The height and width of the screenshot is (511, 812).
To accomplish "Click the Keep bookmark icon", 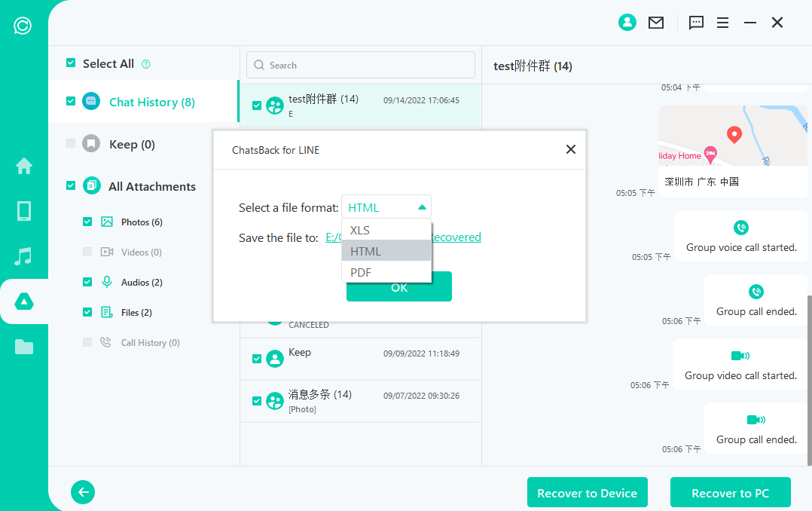I will tap(91, 143).
